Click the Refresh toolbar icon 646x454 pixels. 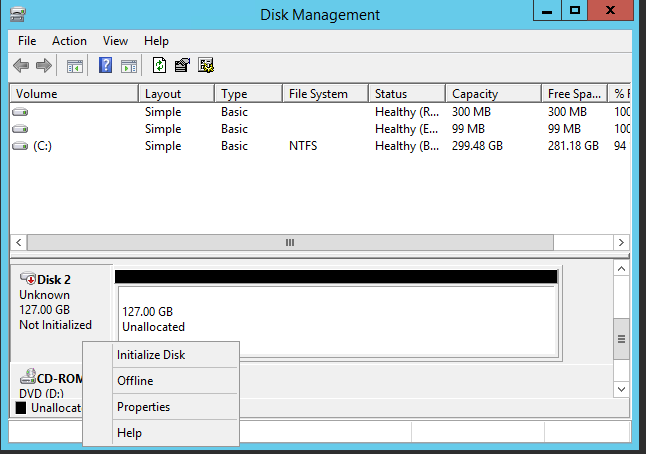(x=159, y=66)
